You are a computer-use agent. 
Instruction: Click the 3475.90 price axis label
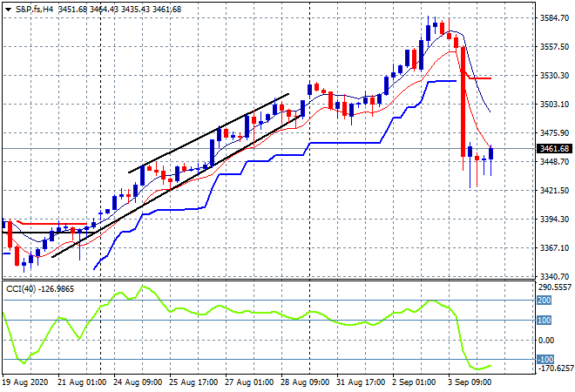click(554, 132)
